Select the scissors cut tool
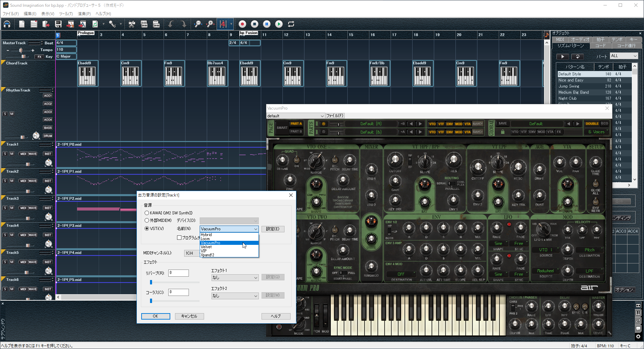The height and width of the screenshot is (349, 644). pyautogui.click(x=132, y=24)
